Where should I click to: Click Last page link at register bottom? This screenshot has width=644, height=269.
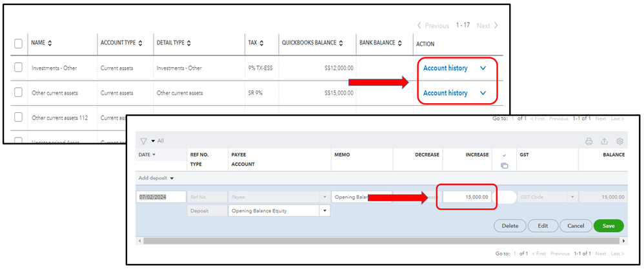(x=617, y=254)
